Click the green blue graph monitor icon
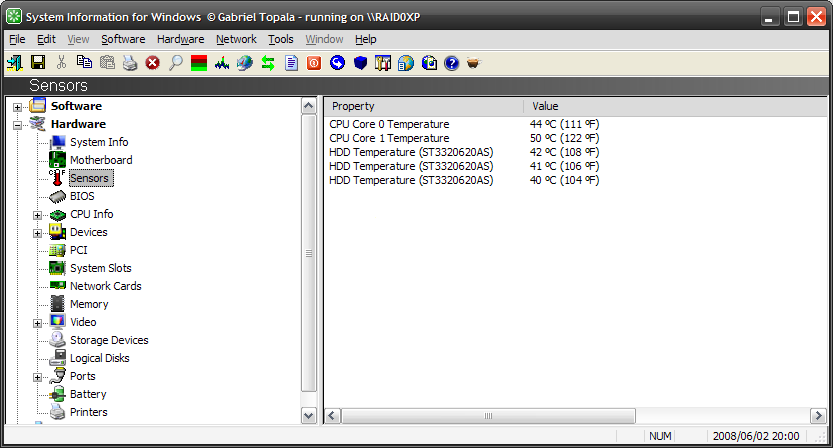This screenshot has width=833, height=448. click(222, 63)
